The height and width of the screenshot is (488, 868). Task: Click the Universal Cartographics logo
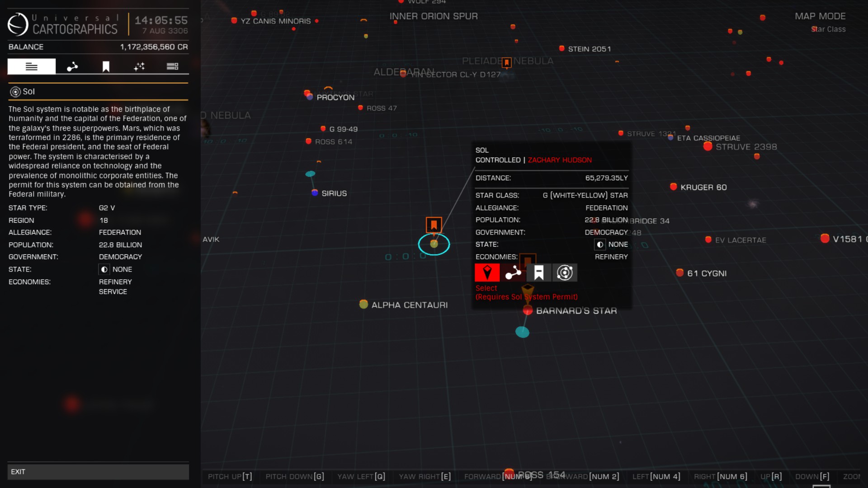point(18,24)
